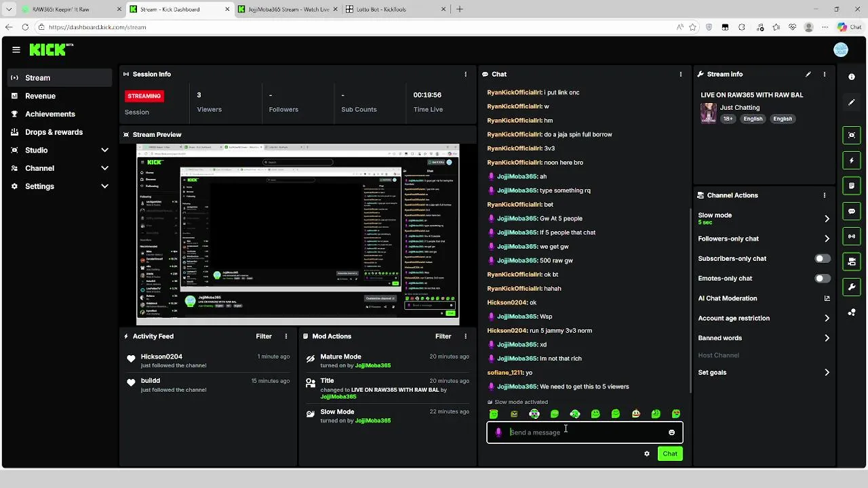Insert the first green emote in the quick emote row
This screenshot has width=868, height=488.
pos(494,414)
